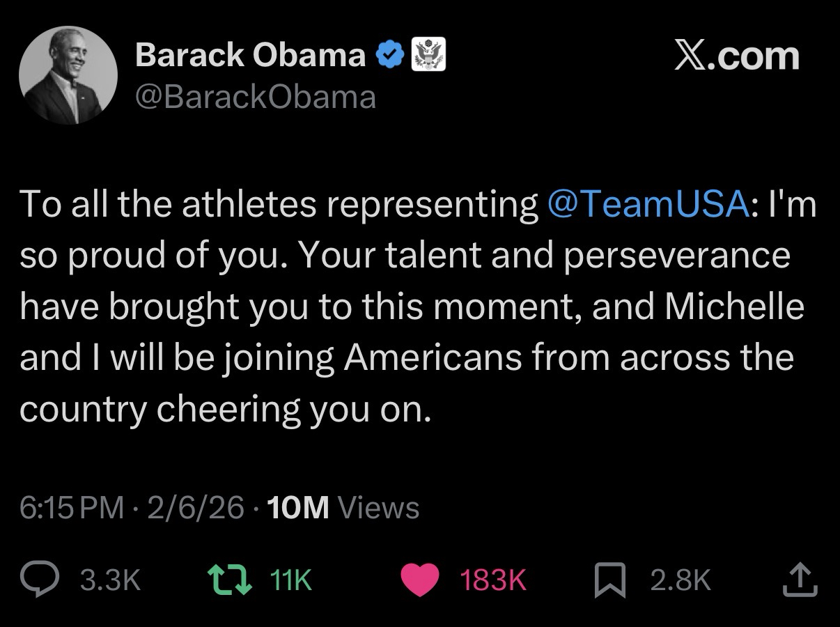Click the 6:15 PM timestamp
The height and width of the screenshot is (627, 840).
click(x=72, y=508)
